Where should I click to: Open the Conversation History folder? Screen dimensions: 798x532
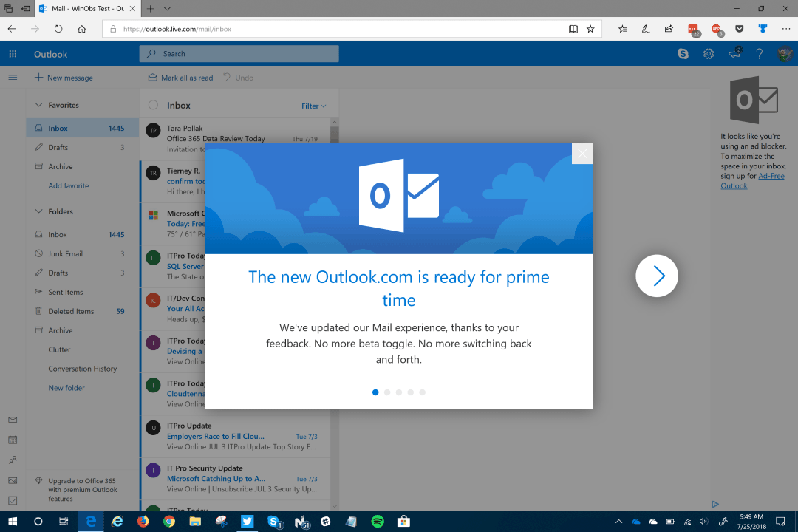[x=83, y=369]
